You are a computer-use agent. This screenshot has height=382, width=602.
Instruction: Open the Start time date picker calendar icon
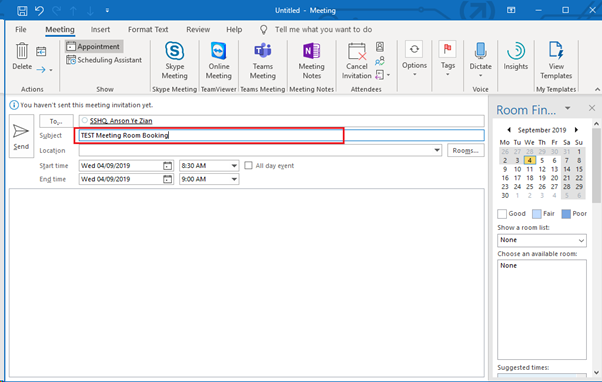point(167,166)
